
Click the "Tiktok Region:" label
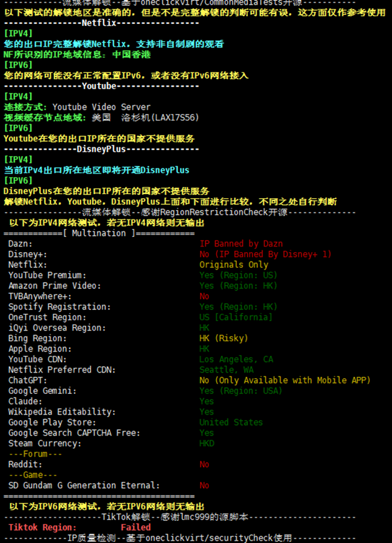43,527
